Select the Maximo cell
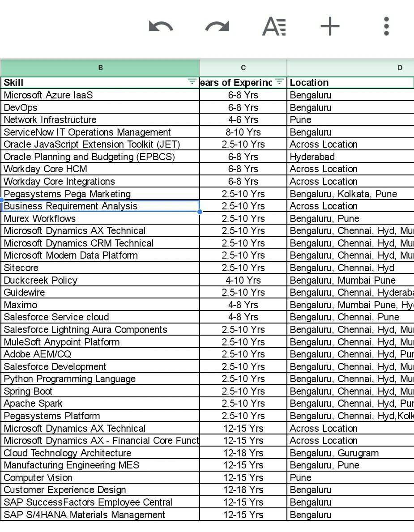The image size is (414, 532). point(100,305)
